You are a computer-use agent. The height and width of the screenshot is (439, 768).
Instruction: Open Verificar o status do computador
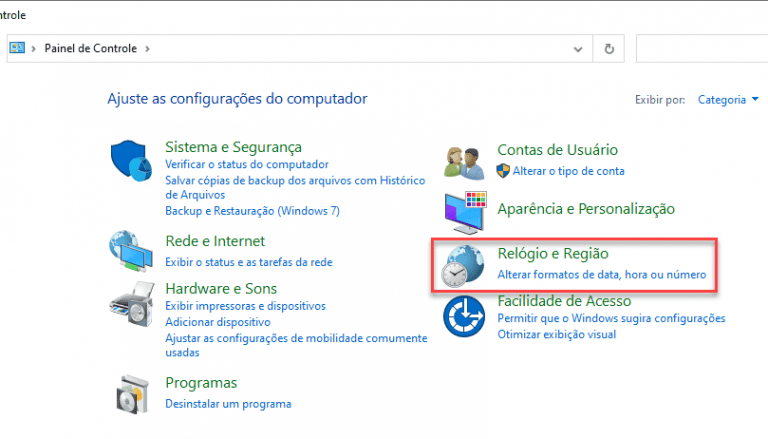247,164
